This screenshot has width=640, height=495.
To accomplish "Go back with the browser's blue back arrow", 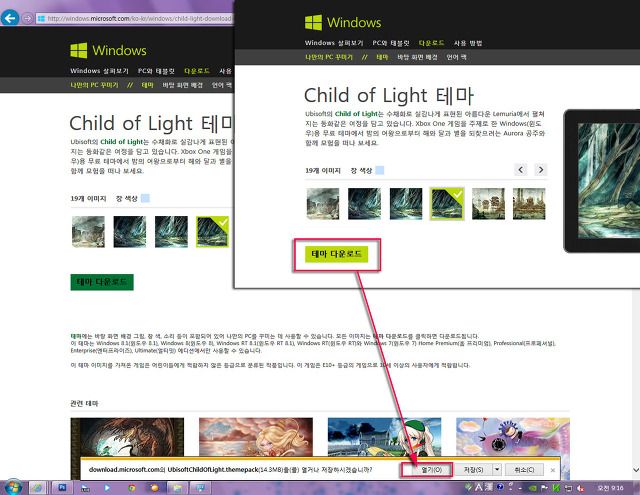I will coord(10,18).
